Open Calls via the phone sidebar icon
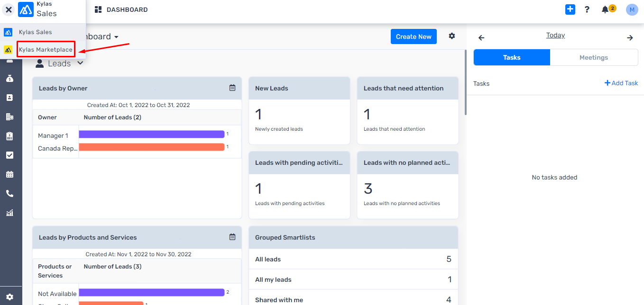 point(9,193)
